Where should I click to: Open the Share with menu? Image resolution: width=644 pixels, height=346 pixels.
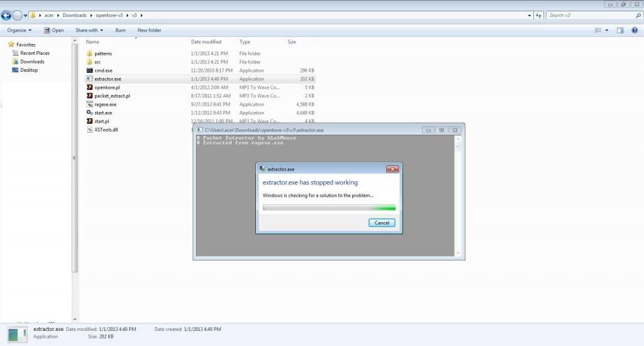[89, 30]
